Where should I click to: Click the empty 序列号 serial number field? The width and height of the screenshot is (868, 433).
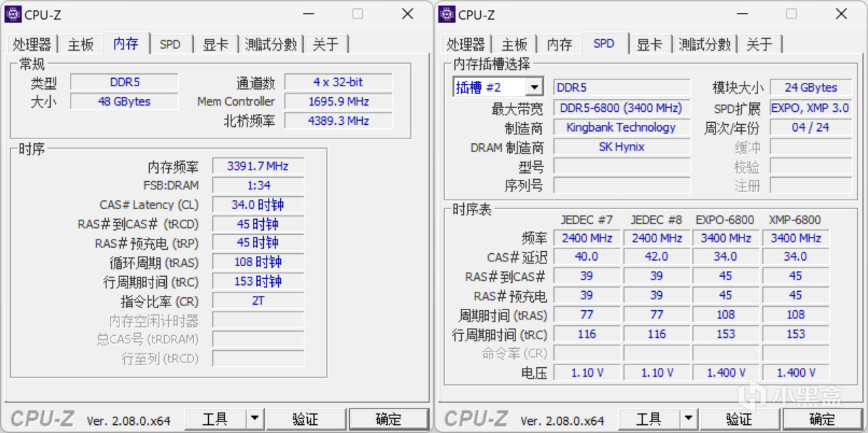click(621, 185)
